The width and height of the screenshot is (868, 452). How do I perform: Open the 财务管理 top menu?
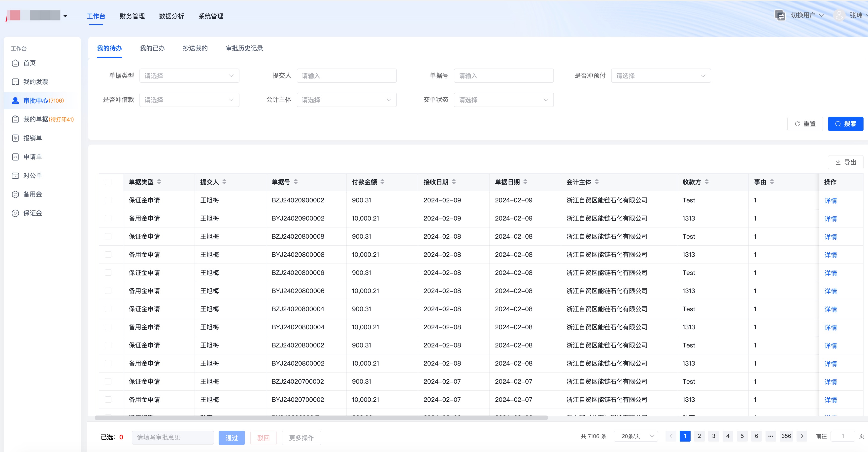pyautogui.click(x=132, y=16)
